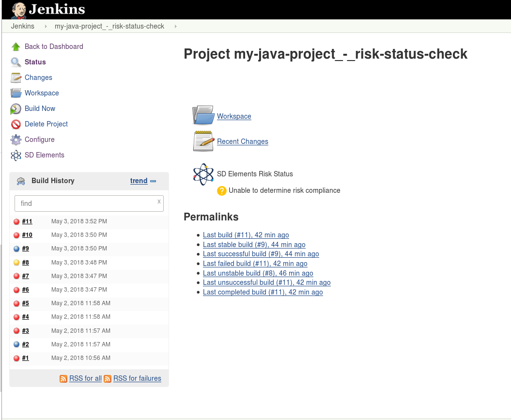Click the find input in Build History
This screenshot has width=511, height=420.
89,203
